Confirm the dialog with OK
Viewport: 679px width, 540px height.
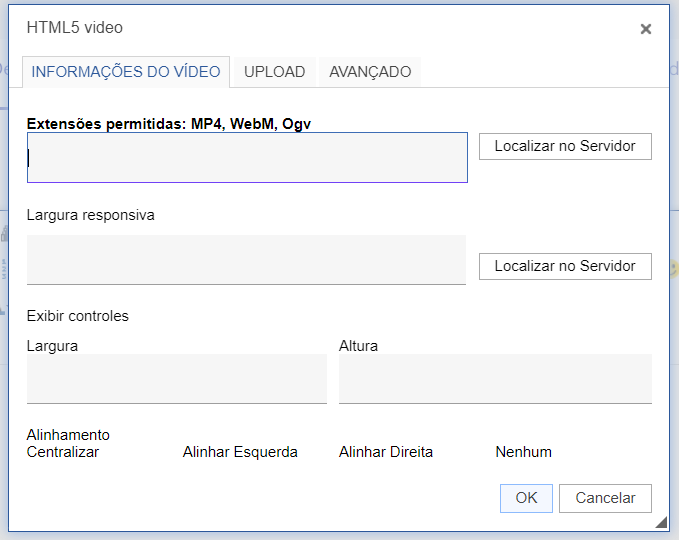point(527,498)
